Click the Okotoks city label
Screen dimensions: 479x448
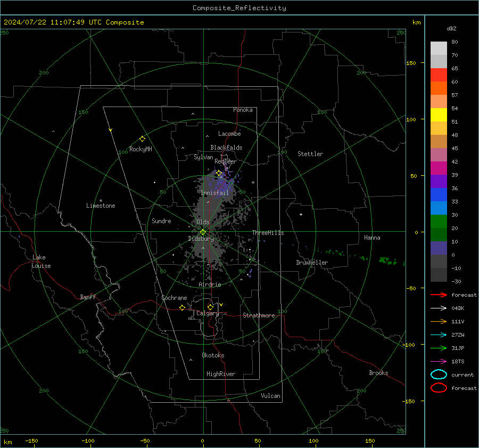click(x=213, y=355)
